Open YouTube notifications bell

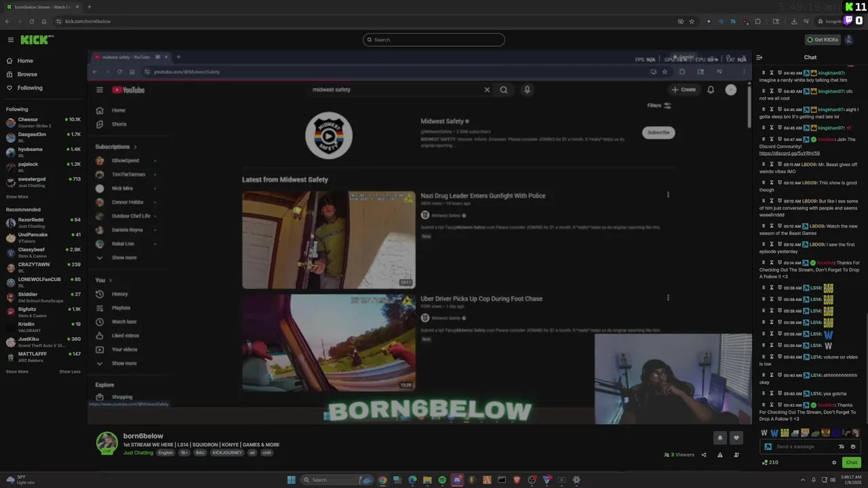[x=711, y=89]
